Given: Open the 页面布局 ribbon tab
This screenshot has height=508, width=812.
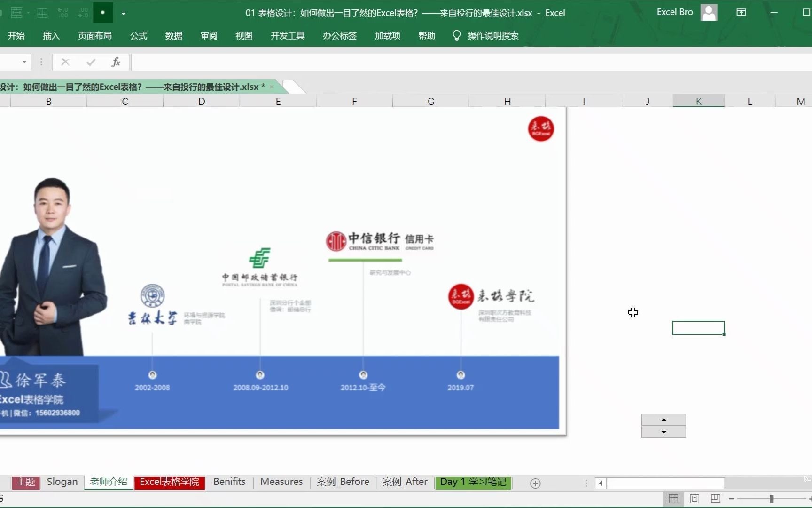Looking at the screenshot, I should pos(95,36).
